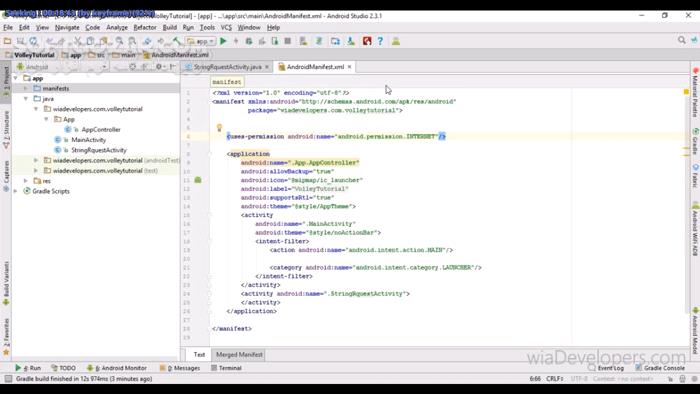This screenshot has height=394, width=700.
Task: Expand the androidTest package node
Action: 36,160
